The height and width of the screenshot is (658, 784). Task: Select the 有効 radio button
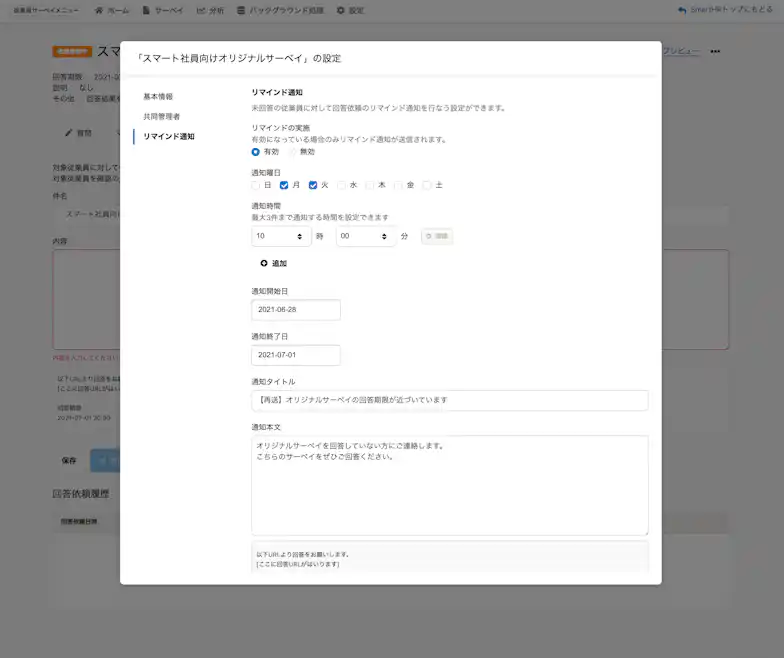pyautogui.click(x=256, y=152)
